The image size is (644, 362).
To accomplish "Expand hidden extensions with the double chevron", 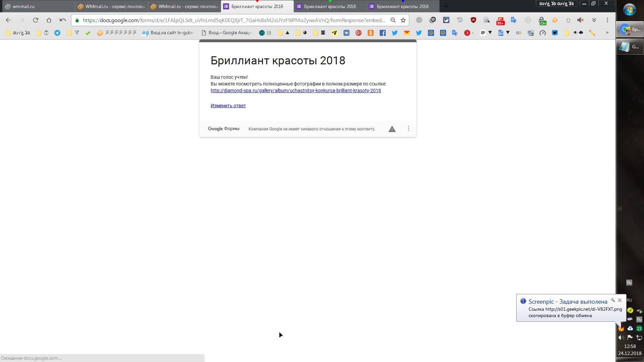I will coord(594,20).
